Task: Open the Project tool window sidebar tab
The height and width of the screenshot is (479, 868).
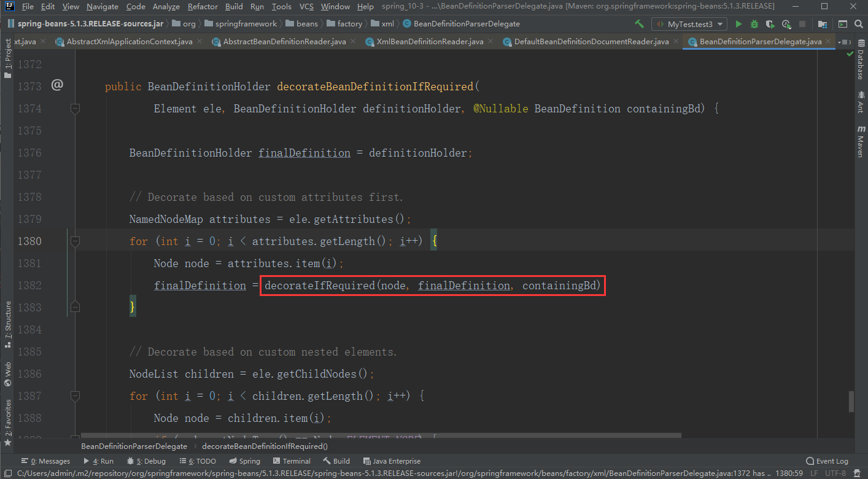Action: pyautogui.click(x=7, y=59)
